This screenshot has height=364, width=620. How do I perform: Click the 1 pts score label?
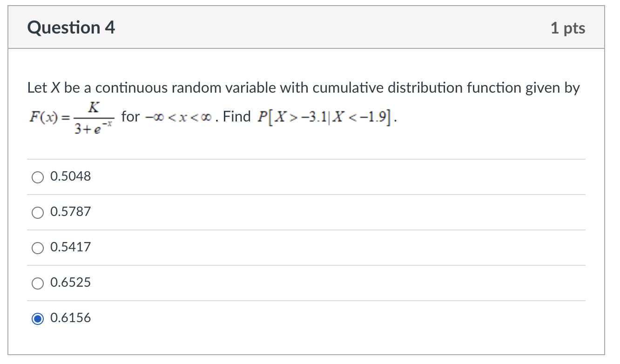(568, 28)
